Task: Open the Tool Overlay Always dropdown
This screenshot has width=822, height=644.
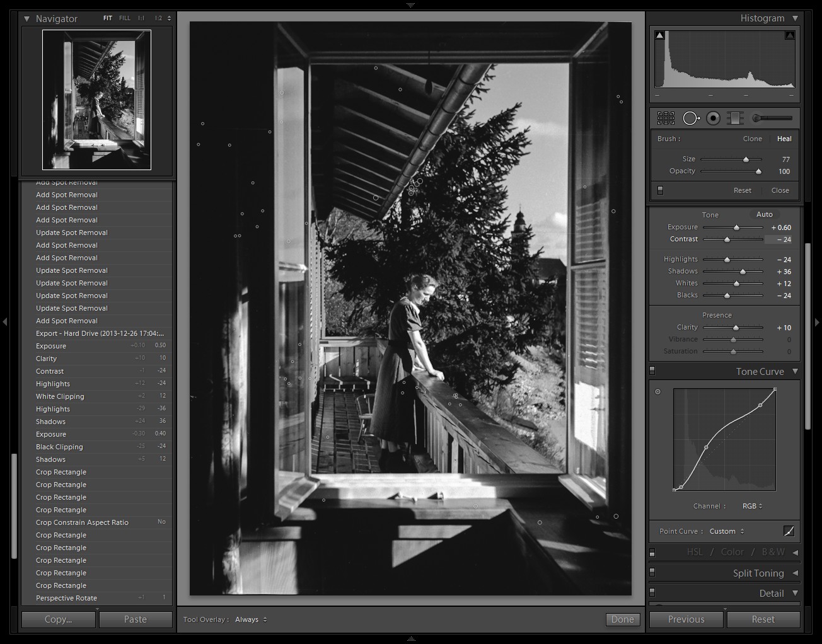Action: [x=251, y=619]
